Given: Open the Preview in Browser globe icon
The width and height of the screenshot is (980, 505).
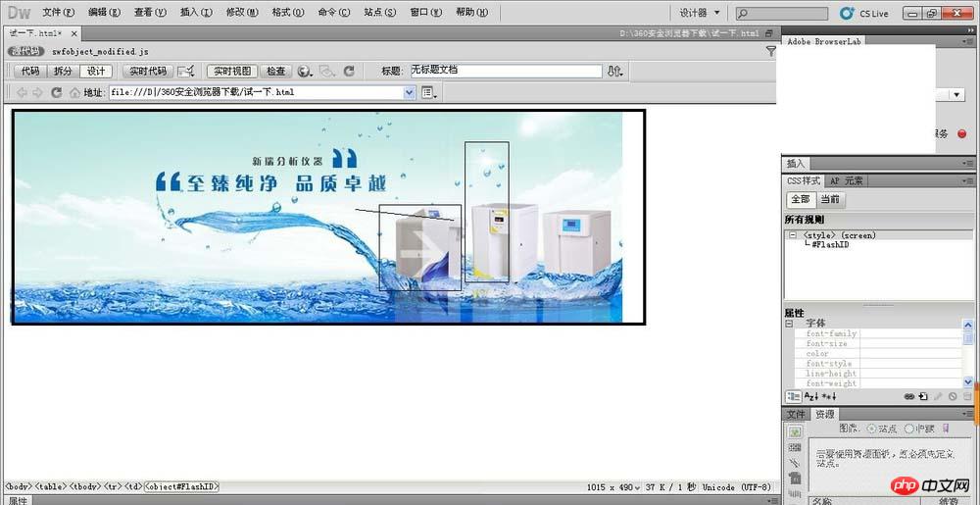Looking at the screenshot, I should [x=304, y=72].
